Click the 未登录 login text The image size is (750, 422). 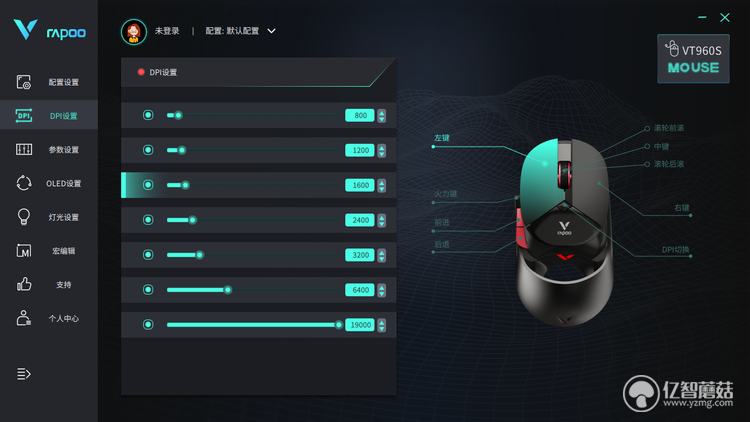(167, 31)
